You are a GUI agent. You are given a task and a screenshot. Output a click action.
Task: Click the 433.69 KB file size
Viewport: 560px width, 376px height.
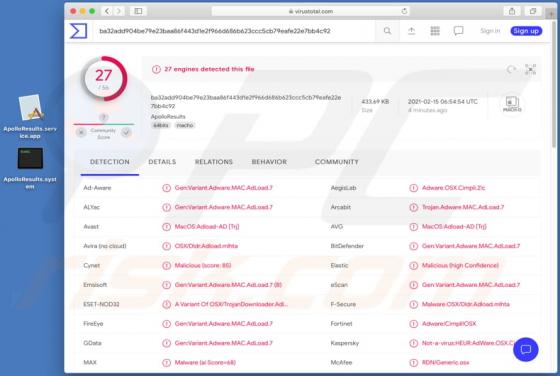[375, 101]
